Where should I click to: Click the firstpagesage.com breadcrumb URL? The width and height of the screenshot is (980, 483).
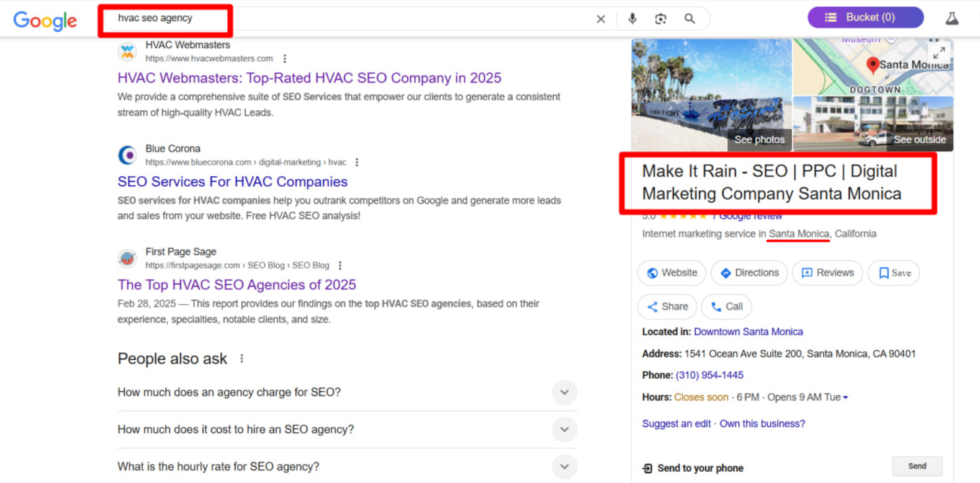[238, 265]
